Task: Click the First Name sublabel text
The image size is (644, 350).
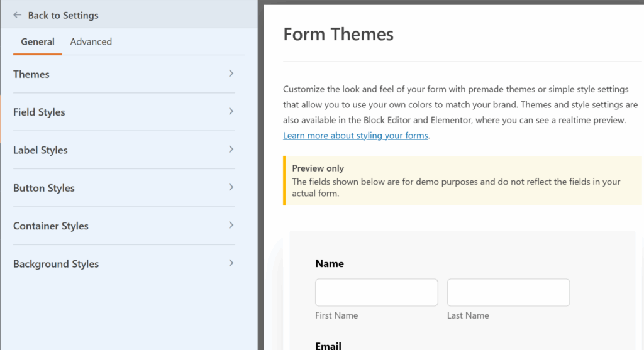Action: click(336, 315)
